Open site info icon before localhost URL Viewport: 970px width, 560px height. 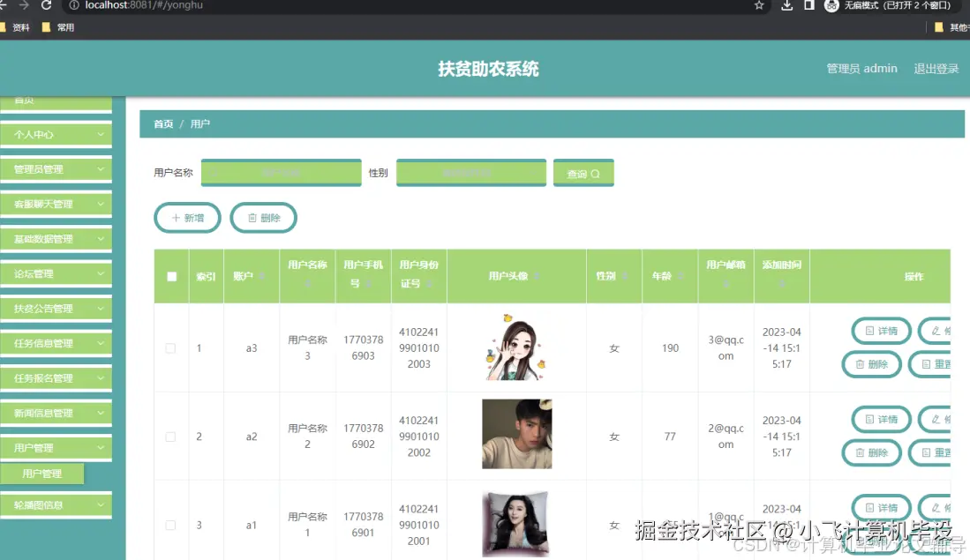pos(74,5)
